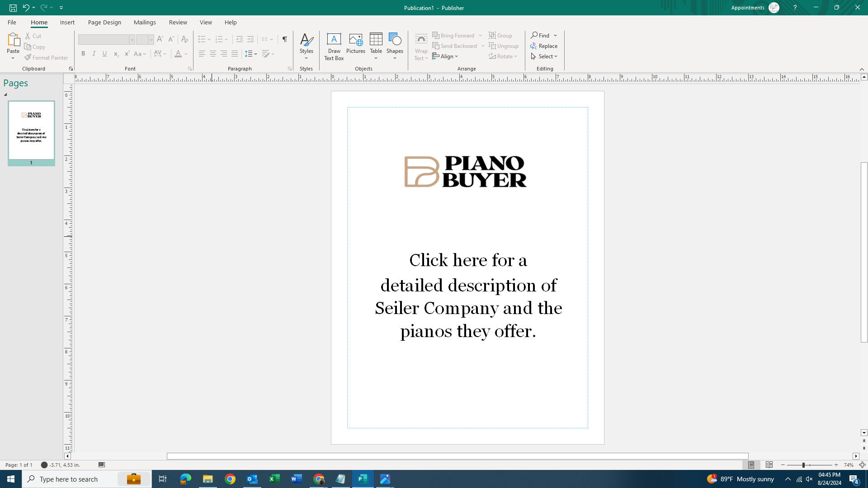Center align text
The height and width of the screenshot is (488, 868).
coord(213,54)
